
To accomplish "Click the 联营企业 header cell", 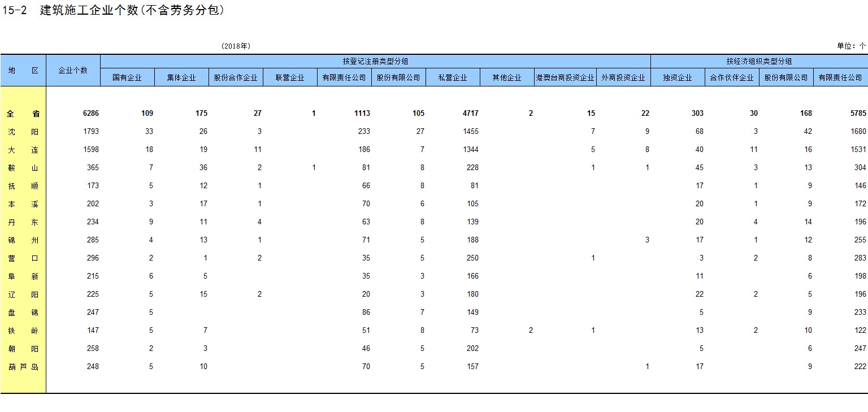I will click(290, 77).
